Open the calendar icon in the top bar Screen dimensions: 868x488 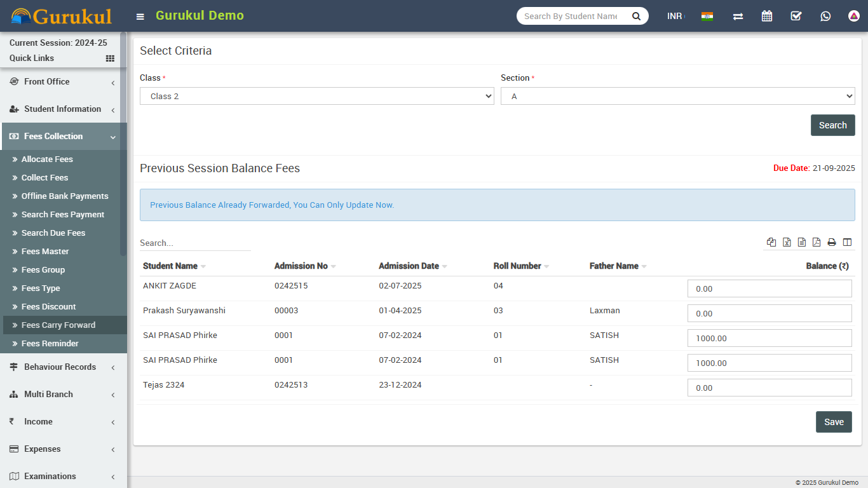click(x=767, y=16)
